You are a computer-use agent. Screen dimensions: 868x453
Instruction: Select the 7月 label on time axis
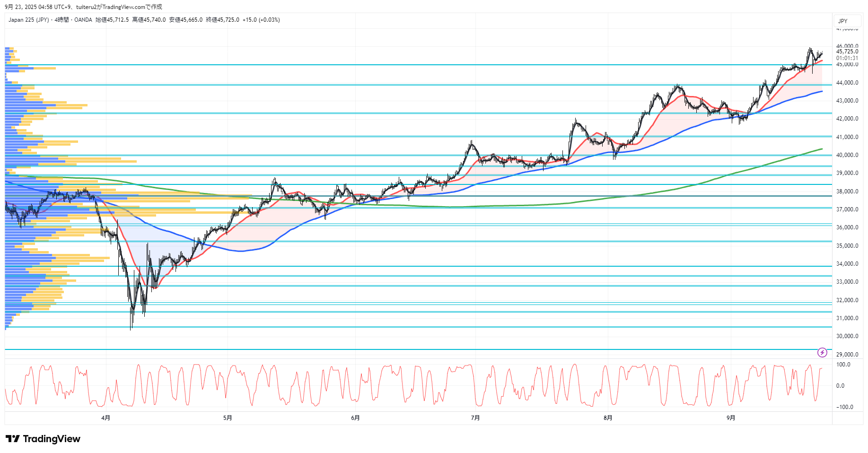475,418
